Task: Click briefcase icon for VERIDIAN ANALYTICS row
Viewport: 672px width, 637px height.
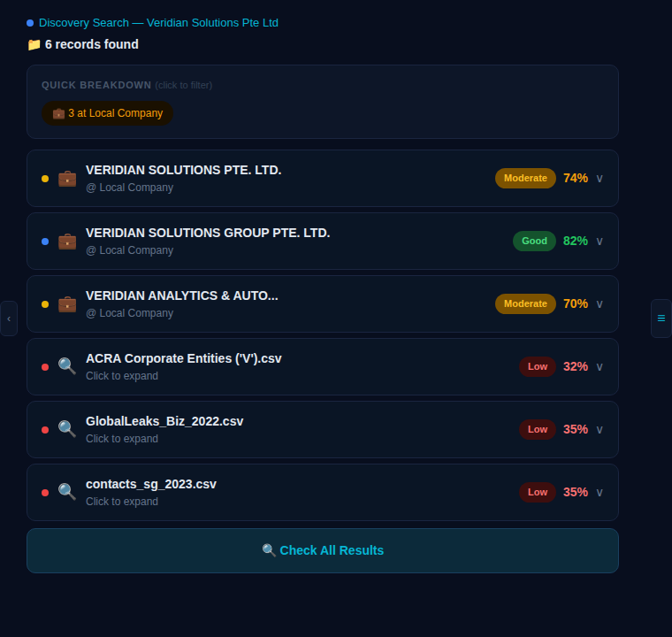Action: coord(67,303)
